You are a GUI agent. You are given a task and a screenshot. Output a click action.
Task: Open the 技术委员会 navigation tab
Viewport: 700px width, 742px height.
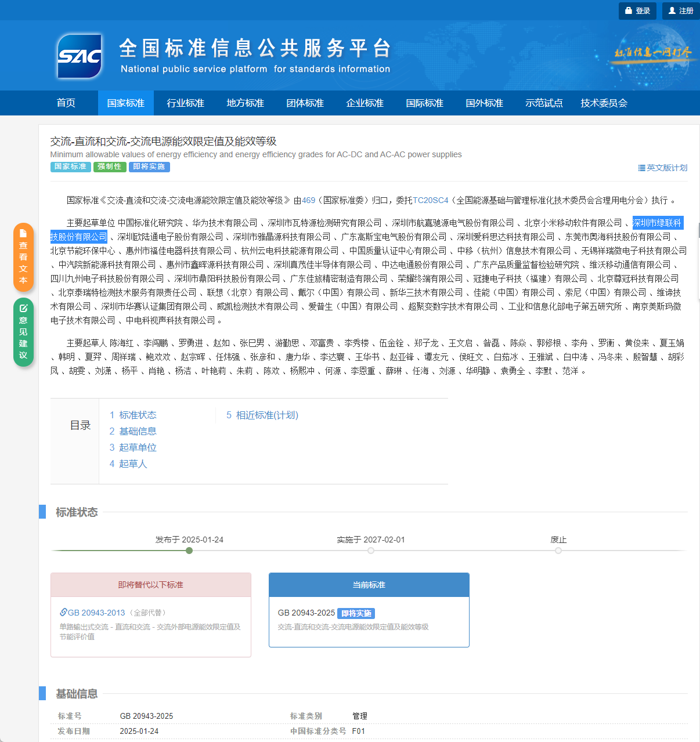coord(604,103)
